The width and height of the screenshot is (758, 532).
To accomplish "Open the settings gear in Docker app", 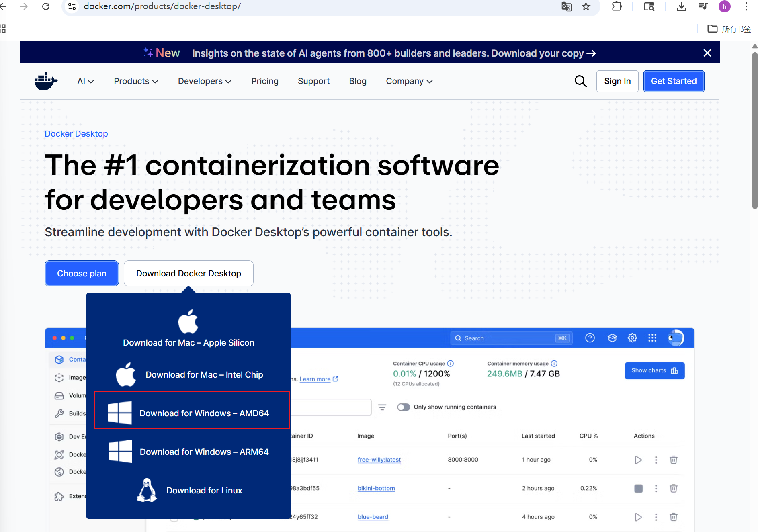I will point(632,338).
